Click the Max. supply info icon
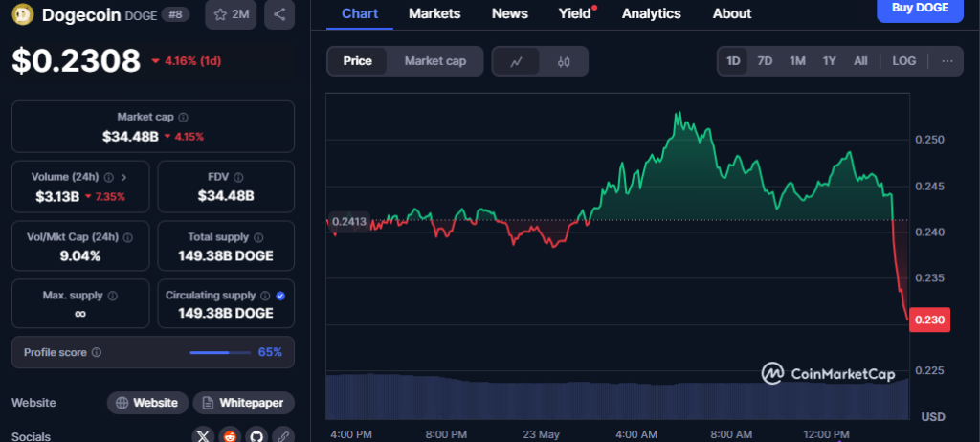The height and width of the screenshot is (442, 980). click(x=113, y=296)
